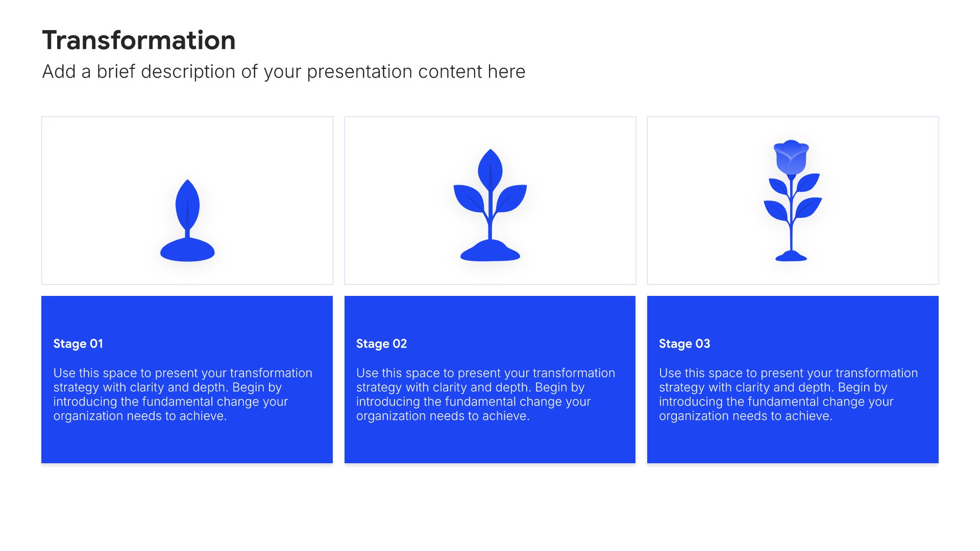Select the three-leaf plant icon
This screenshot has width=980, height=551.
[x=490, y=205]
